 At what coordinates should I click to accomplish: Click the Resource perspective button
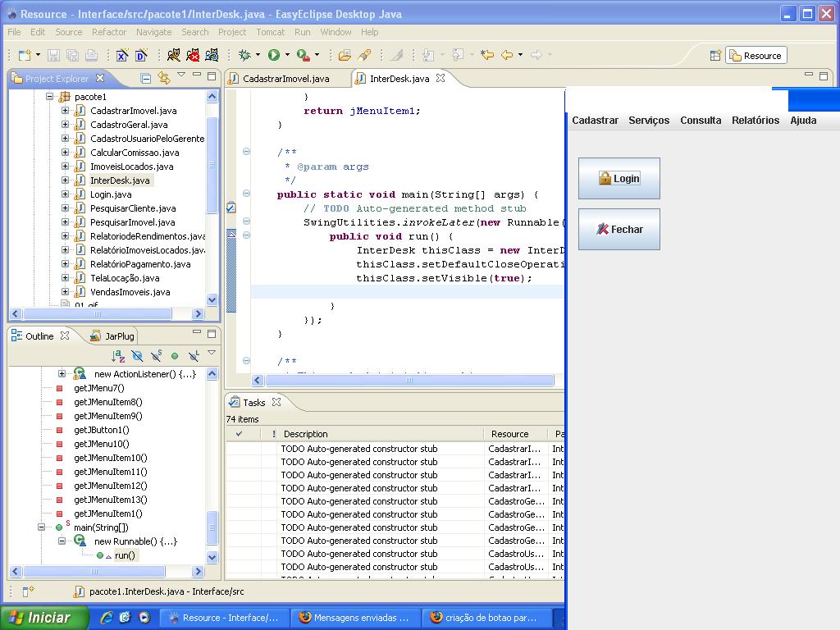click(756, 56)
